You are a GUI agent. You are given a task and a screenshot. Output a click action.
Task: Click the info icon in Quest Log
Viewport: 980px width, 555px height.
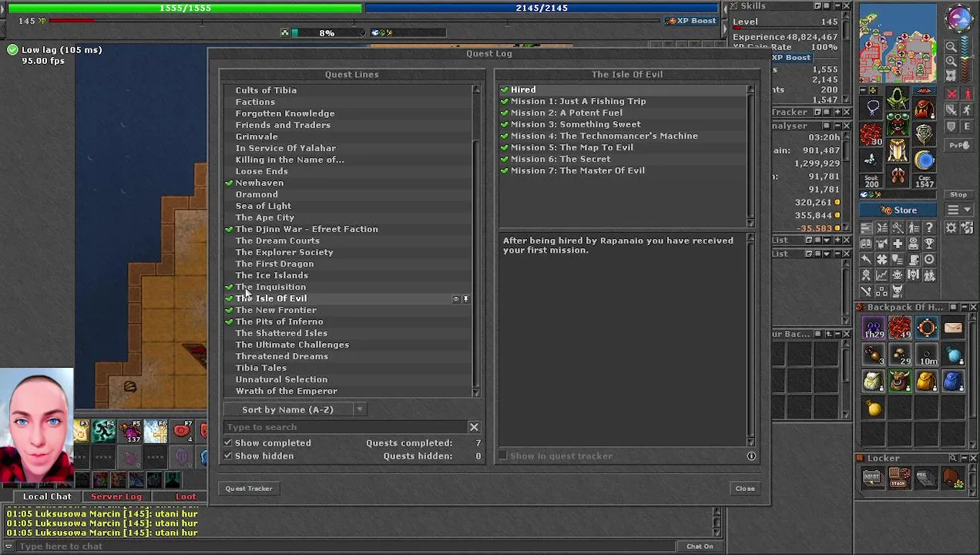click(x=751, y=456)
